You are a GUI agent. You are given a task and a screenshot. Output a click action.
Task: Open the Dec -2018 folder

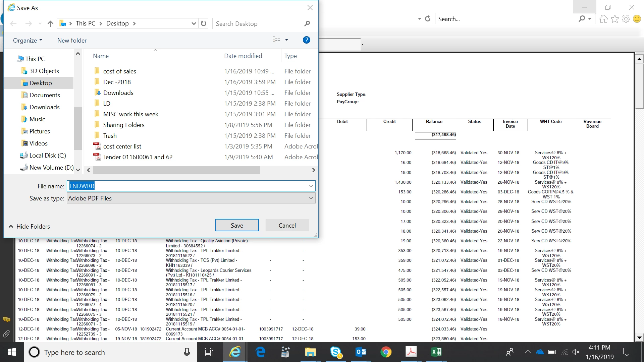point(117,82)
